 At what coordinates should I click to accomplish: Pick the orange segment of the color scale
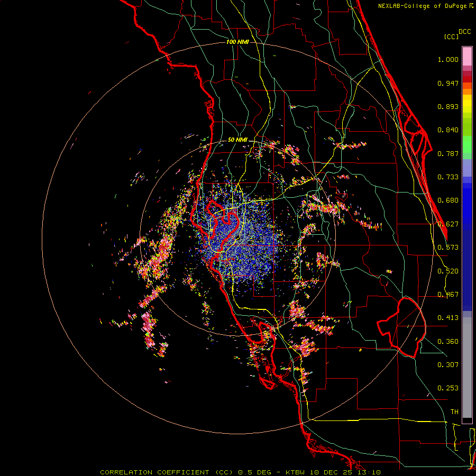[467, 91]
